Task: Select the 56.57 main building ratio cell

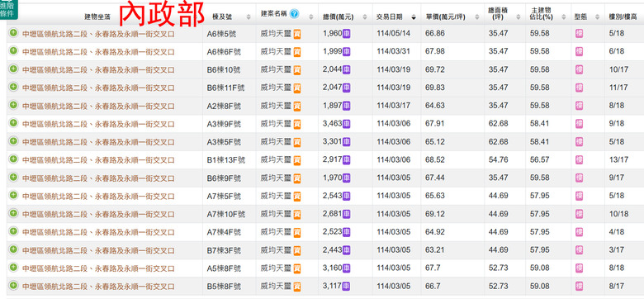Action: pyautogui.click(x=540, y=159)
